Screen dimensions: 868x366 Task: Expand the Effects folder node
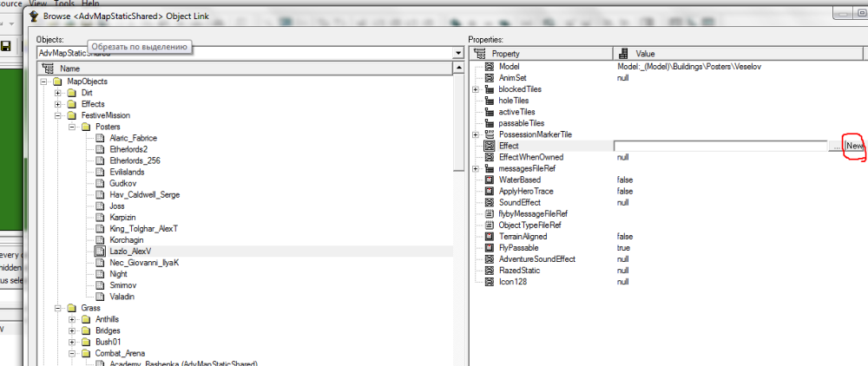[57, 104]
